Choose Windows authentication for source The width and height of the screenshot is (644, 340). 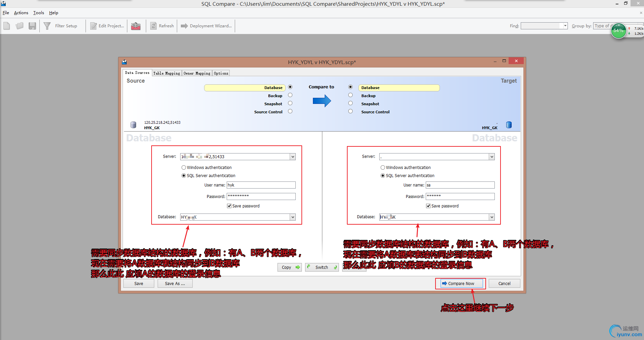click(184, 168)
